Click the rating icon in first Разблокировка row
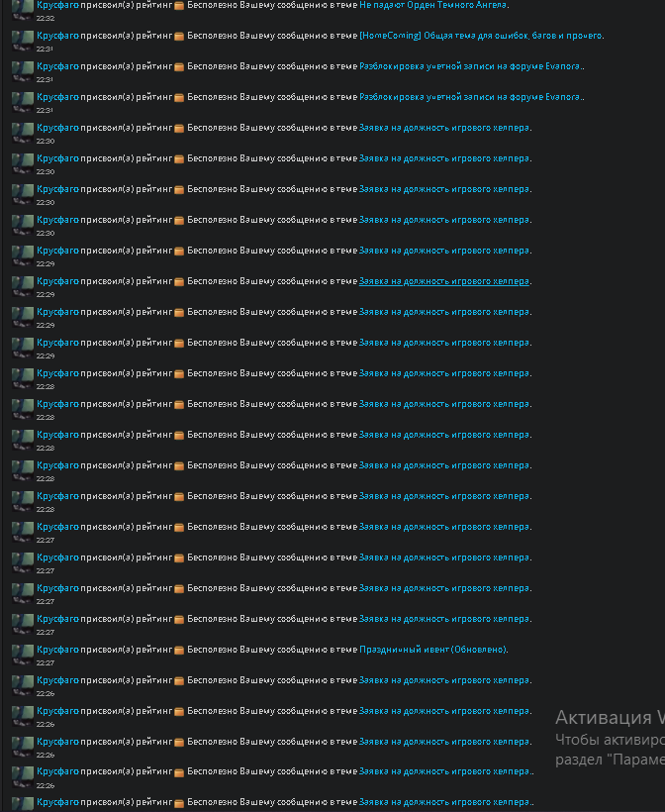The height and width of the screenshot is (812, 665). click(x=179, y=67)
